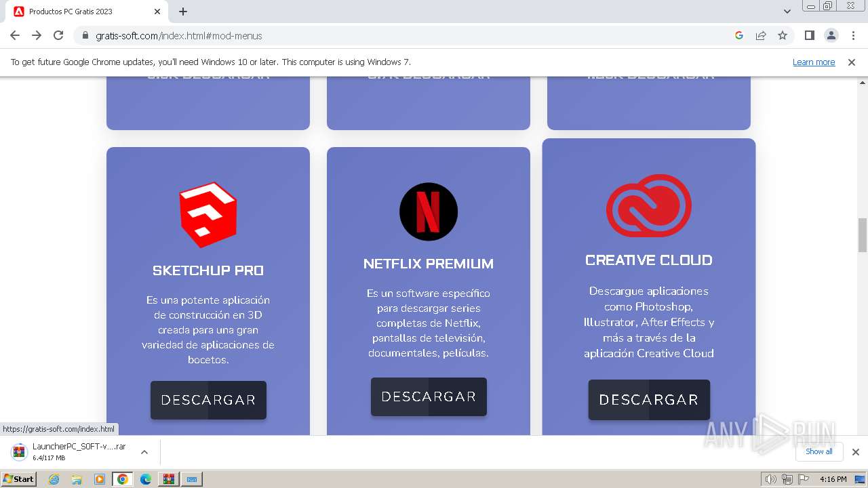Screen dimensions: 868x488
Task: Click the 4:16 PM system clock
Action: pos(833,479)
